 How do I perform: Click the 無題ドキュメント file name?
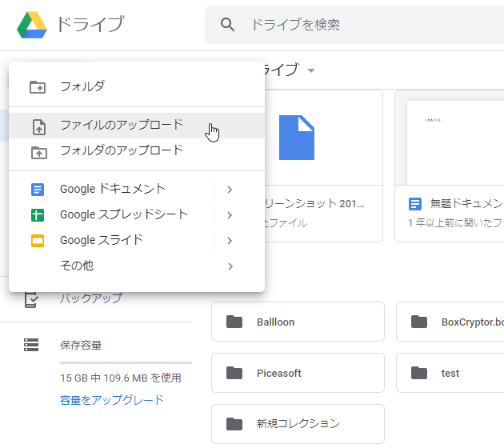466,203
